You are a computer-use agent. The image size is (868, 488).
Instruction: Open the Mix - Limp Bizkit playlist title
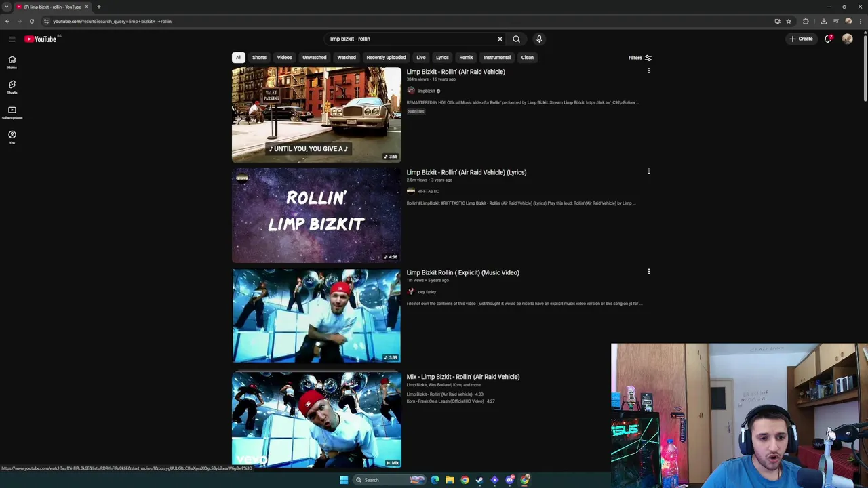coord(463,377)
